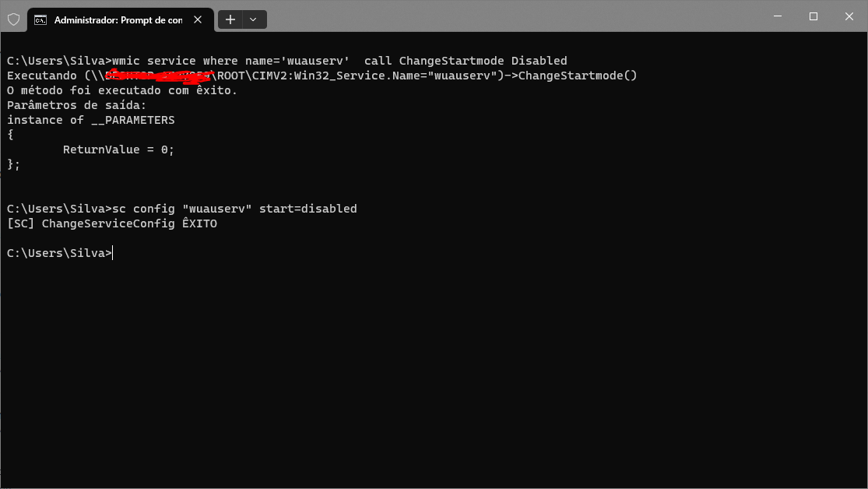Open a new tab with the plus button

230,20
